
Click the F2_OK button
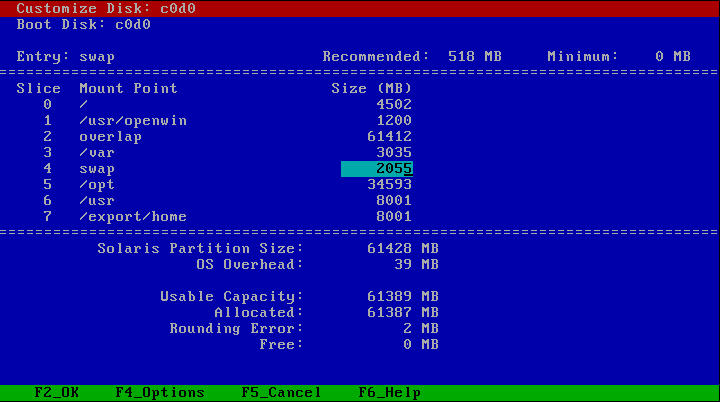(56, 393)
